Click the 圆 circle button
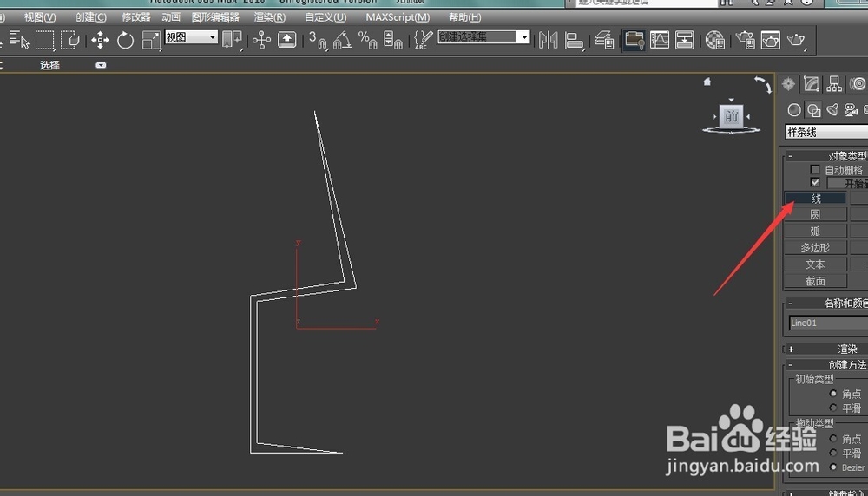This screenshot has height=496, width=868. [815, 214]
